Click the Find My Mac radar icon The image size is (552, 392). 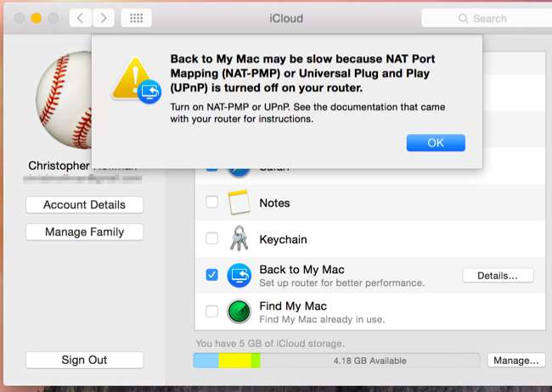coord(239,311)
